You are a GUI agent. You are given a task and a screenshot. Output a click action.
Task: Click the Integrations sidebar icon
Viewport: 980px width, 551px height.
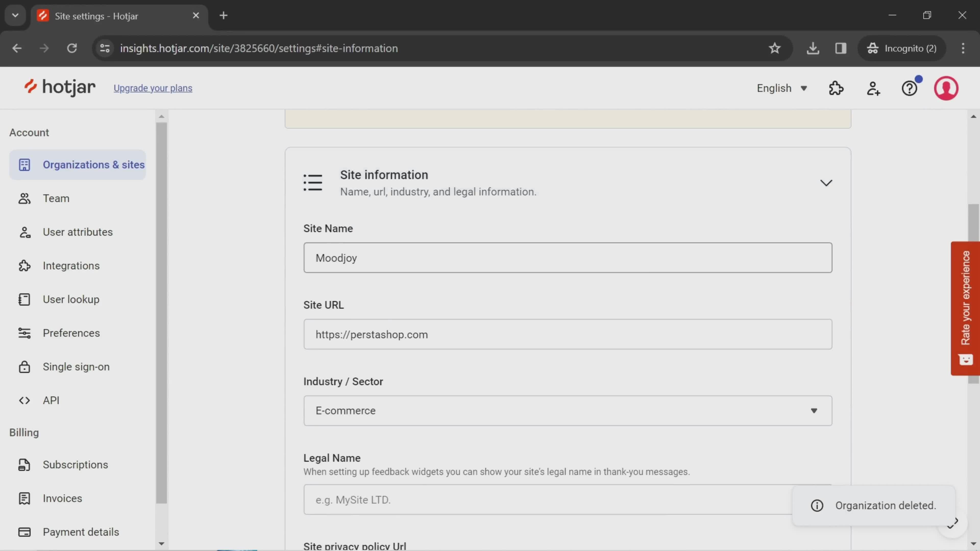point(23,265)
